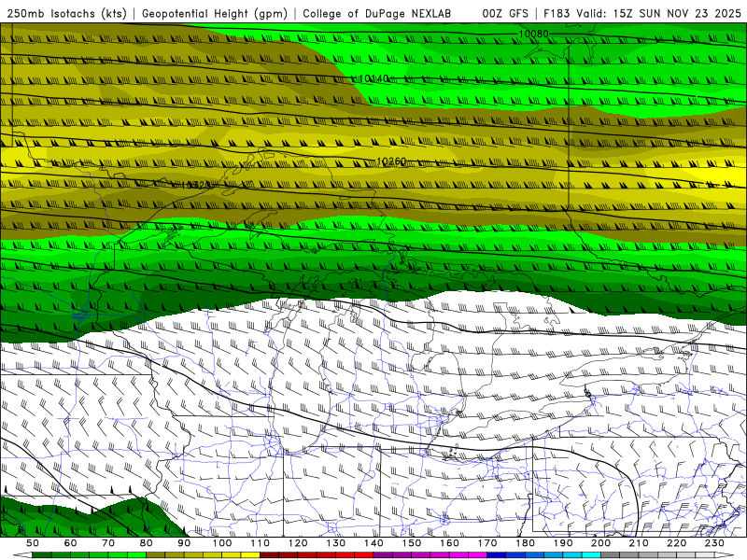Click the "F183" forecast hour text
Screen dimensions: 747x560
557,14
